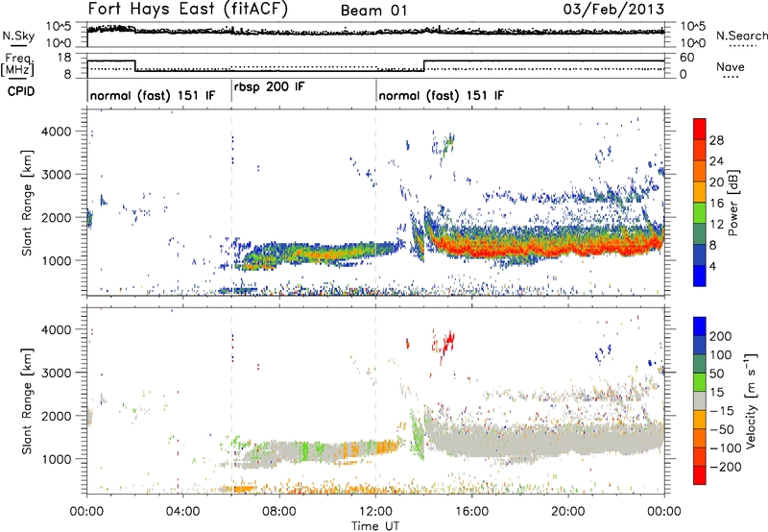Click the large gray scatter band in velocity panel
The image size is (768, 532).
(543, 439)
